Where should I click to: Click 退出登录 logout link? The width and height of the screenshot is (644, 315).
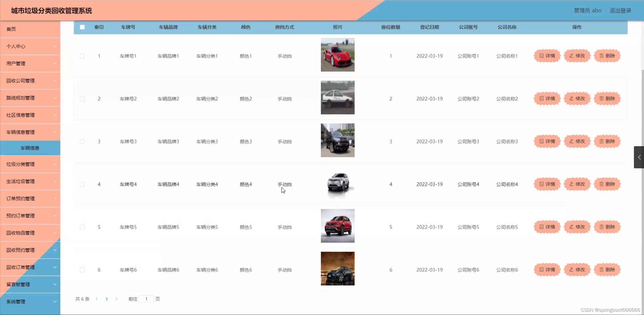tap(620, 11)
